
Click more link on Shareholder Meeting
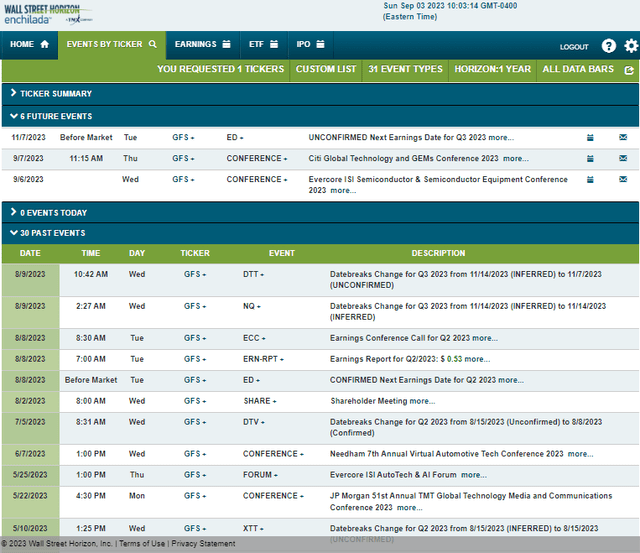tap(422, 401)
